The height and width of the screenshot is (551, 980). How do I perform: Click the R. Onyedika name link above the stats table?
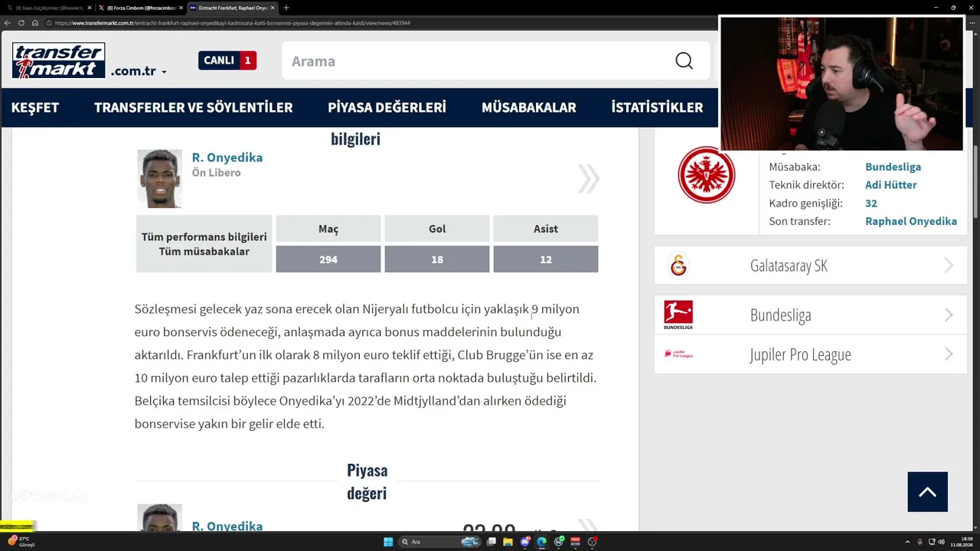pyautogui.click(x=227, y=157)
